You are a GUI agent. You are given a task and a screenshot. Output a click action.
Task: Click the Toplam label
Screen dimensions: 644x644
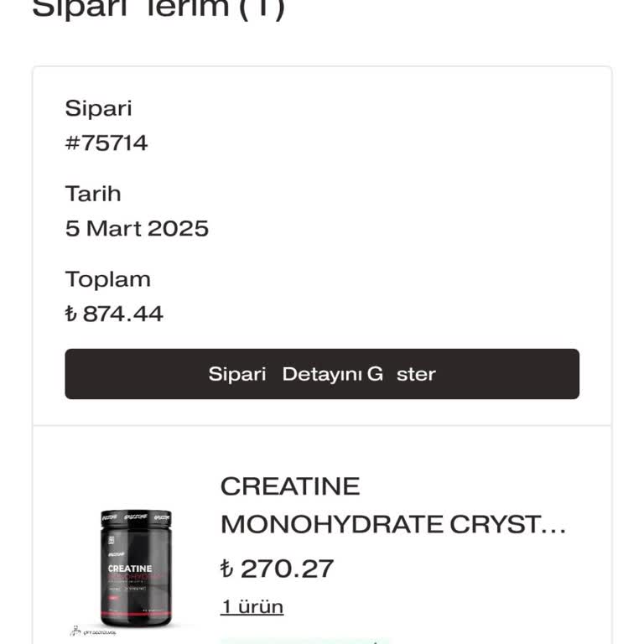(x=107, y=280)
